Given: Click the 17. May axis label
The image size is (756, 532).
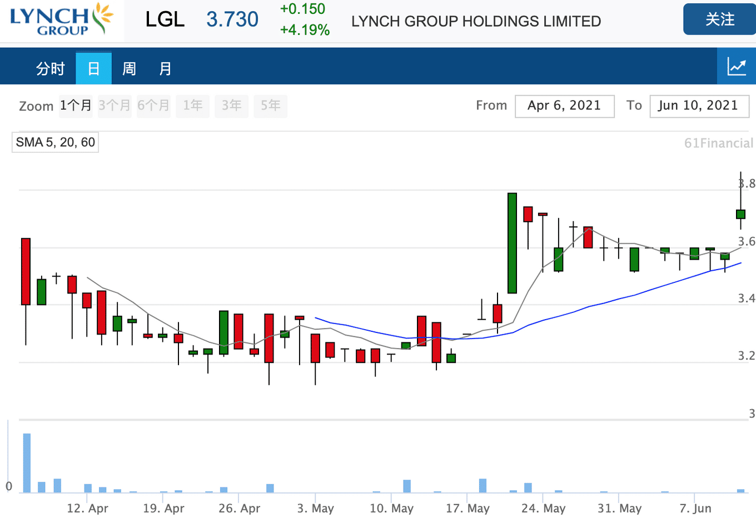Looking at the screenshot, I should (467, 509).
